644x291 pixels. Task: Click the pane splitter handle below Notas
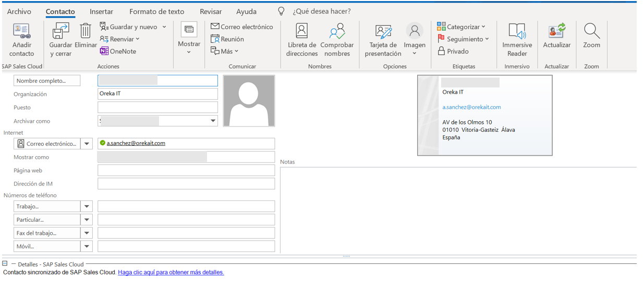[346, 256]
